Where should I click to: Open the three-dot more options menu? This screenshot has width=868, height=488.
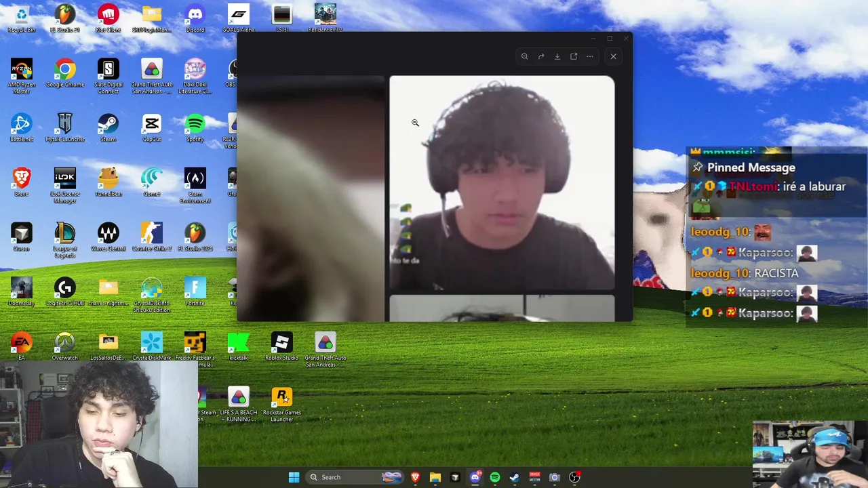(x=590, y=56)
